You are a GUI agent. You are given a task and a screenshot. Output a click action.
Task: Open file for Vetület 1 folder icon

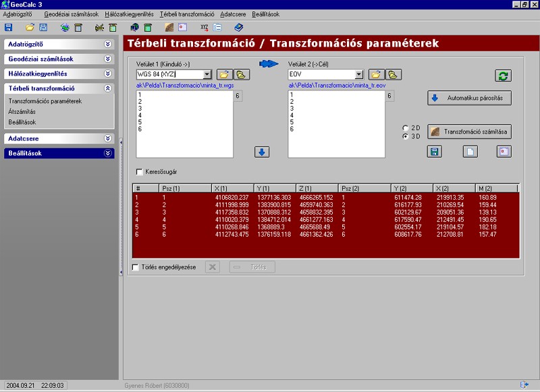pyautogui.click(x=224, y=75)
